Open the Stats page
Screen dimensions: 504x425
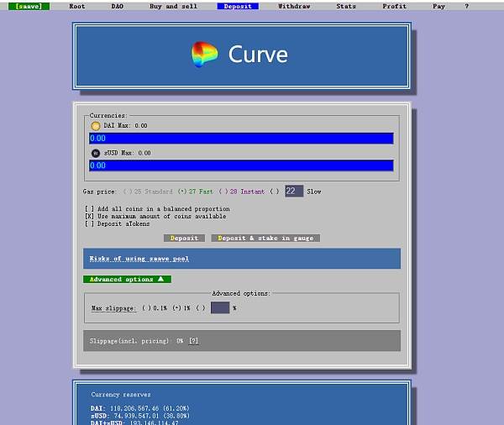click(x=346, y=6)
